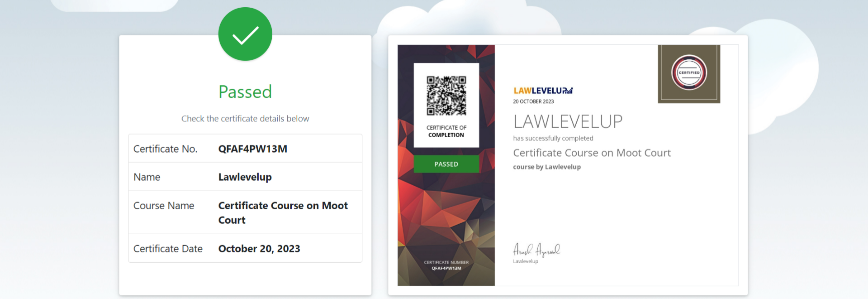Click the green PASSED label on certificate

[x=446, y=164]
